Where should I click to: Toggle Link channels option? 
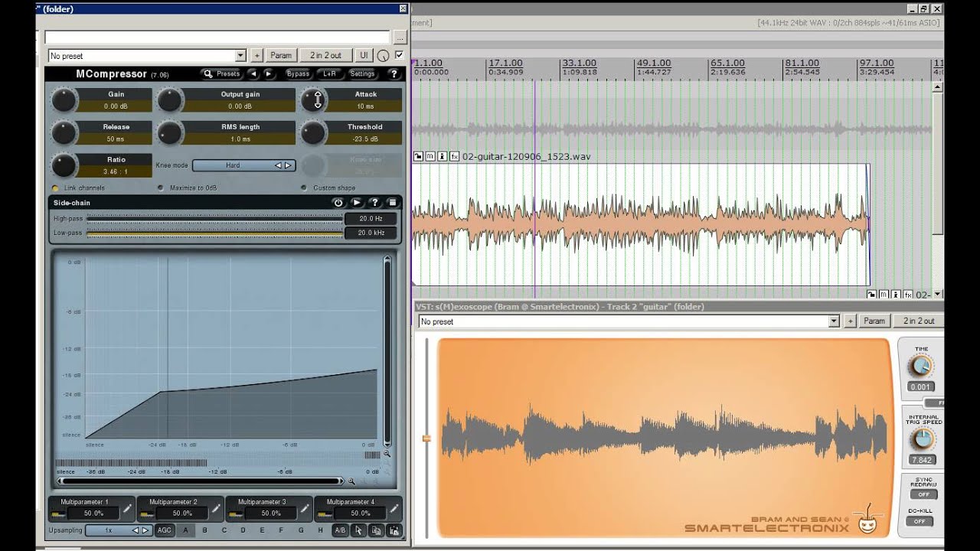point(78,187)
